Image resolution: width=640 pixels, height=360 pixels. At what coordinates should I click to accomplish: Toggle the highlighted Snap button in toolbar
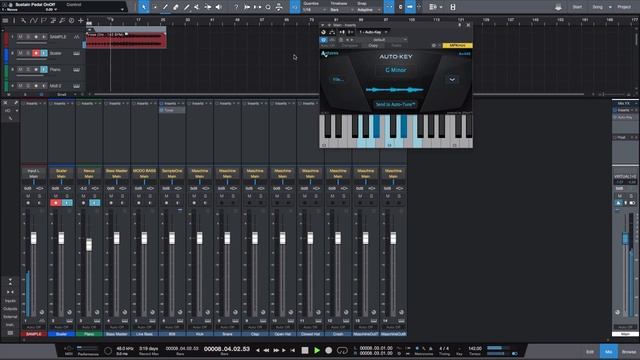[389, 7]
